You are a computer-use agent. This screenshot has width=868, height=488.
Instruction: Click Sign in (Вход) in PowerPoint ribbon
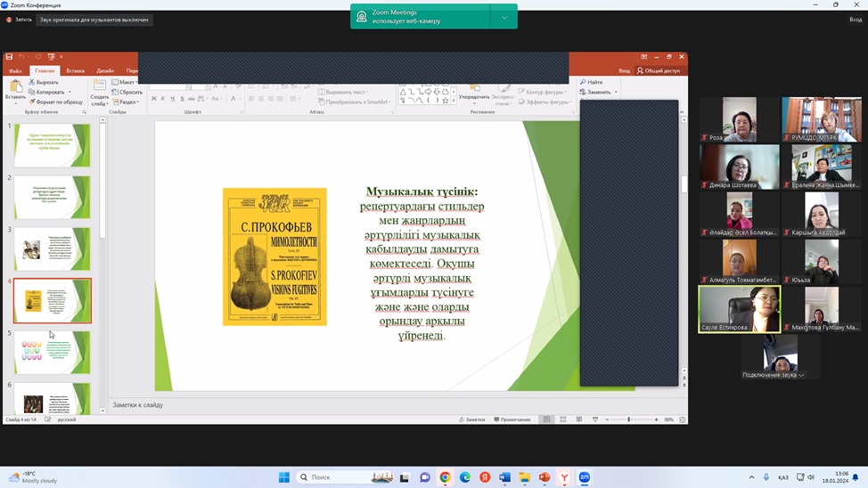pos(624,71)
